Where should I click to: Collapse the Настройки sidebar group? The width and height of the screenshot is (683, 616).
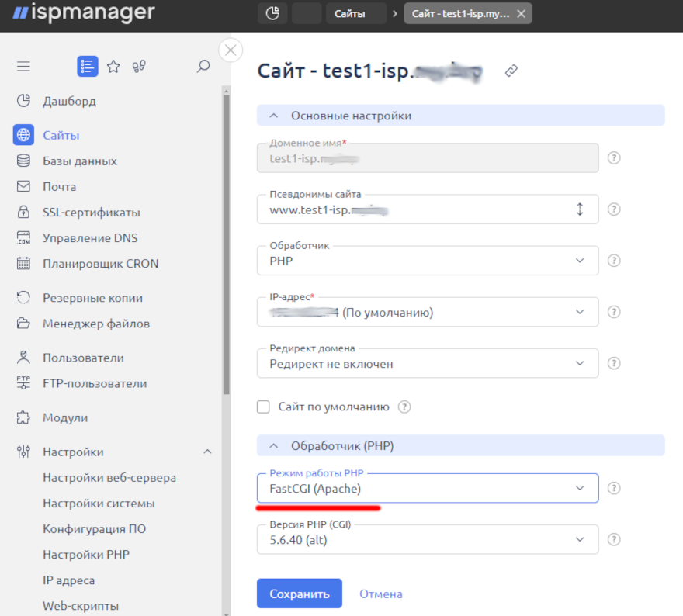click(x=207, y=452)
